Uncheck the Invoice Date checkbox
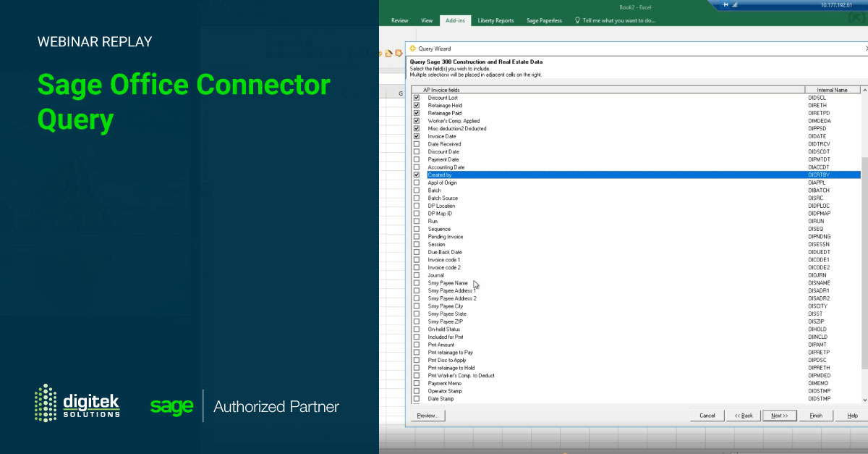Viewport: 868px width, 454px height. tap(416, 136)
